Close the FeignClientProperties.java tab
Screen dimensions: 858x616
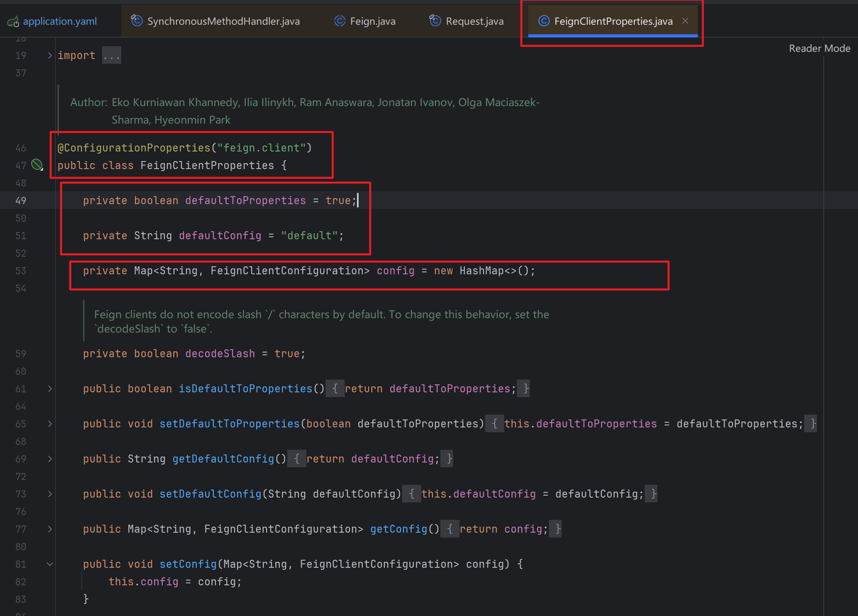[x=685, y=21]
